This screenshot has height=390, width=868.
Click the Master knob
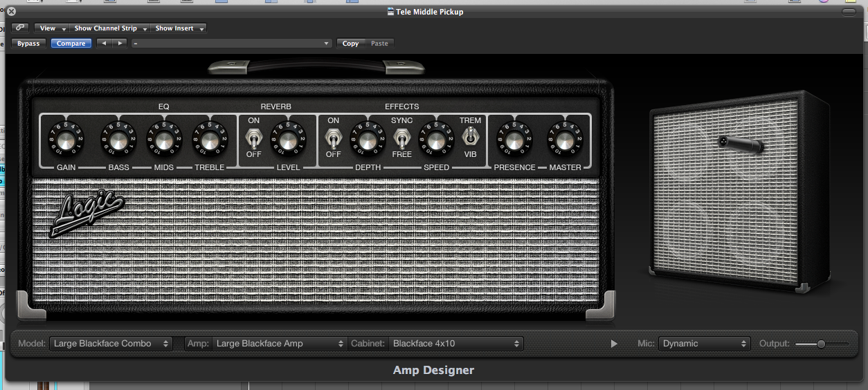tap(565, 141)
